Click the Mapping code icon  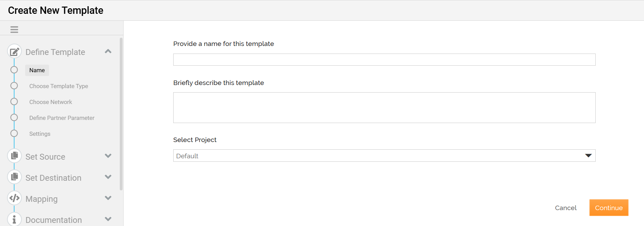click(x=14, y=198)
